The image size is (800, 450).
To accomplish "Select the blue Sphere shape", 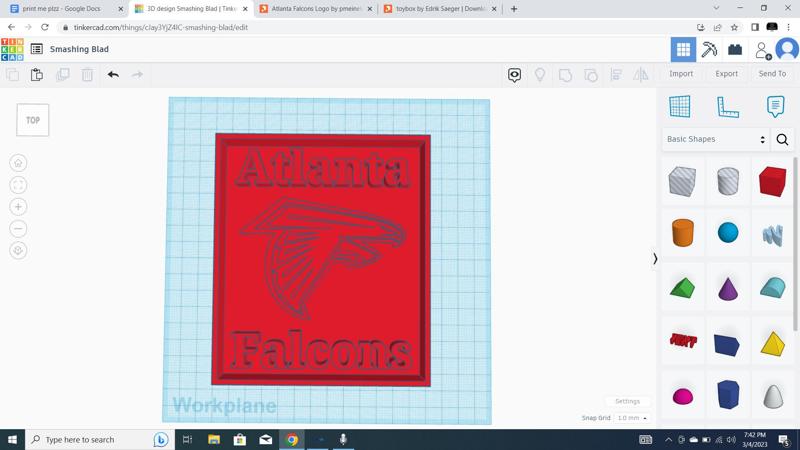I will point(728,233).
